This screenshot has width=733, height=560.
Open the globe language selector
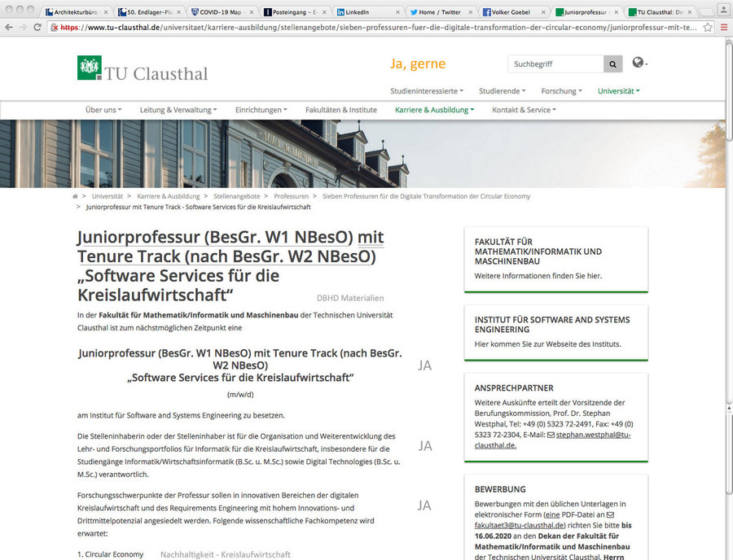click(x=638, y=63)
